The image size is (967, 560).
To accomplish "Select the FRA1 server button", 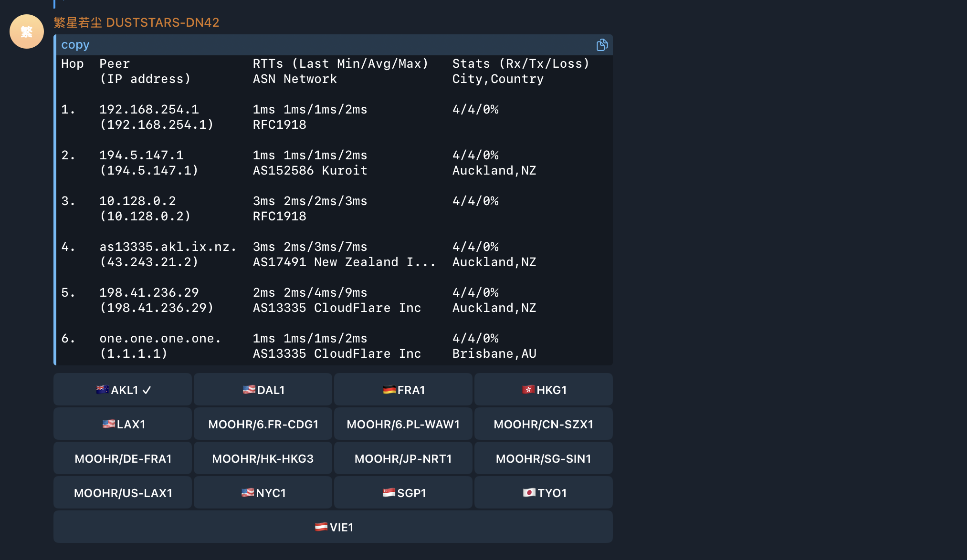I will pyautogui.click(x=403, y=390).
